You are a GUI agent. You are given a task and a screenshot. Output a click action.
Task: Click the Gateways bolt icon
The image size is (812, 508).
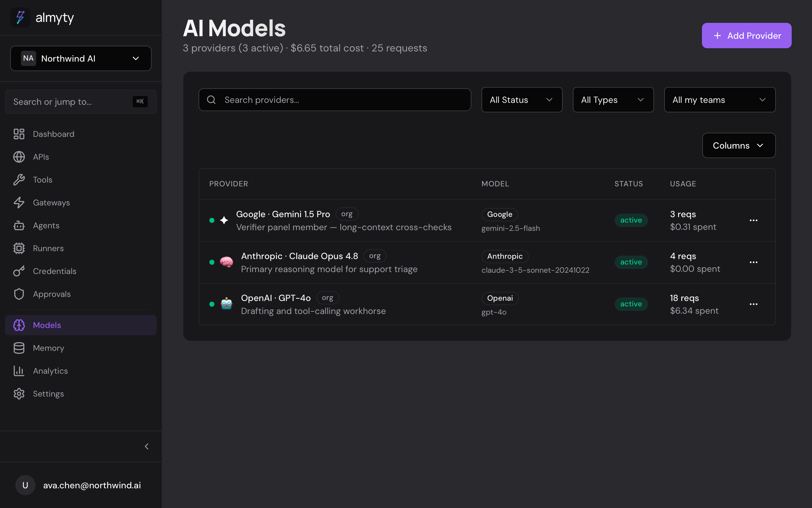click(x=19, y=203)
